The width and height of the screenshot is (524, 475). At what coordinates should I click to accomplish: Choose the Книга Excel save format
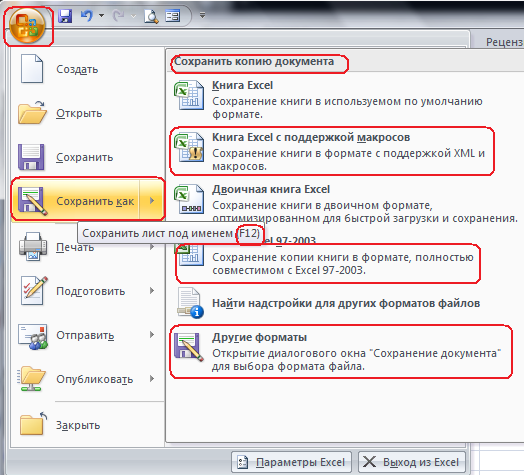(346, 99)
